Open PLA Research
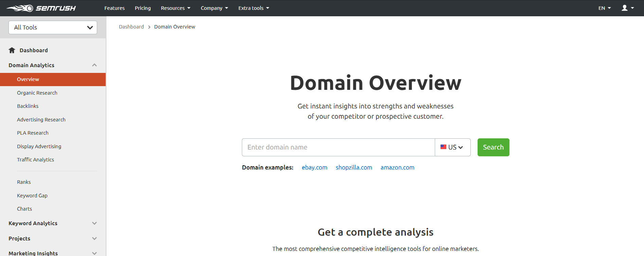This screenshot has height=256, width=644. (33, 133)
